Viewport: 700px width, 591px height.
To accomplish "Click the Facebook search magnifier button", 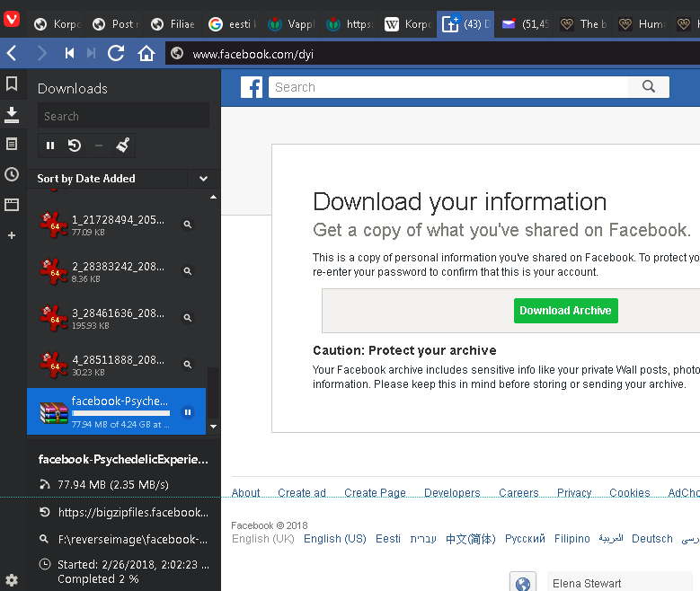I will pyautogui.click(x=649, y=87).
